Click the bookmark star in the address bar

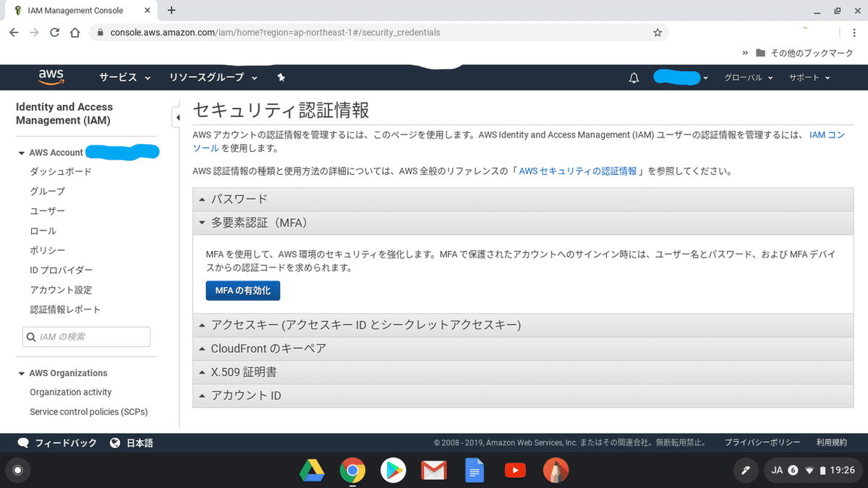click(x=658, y=33)
